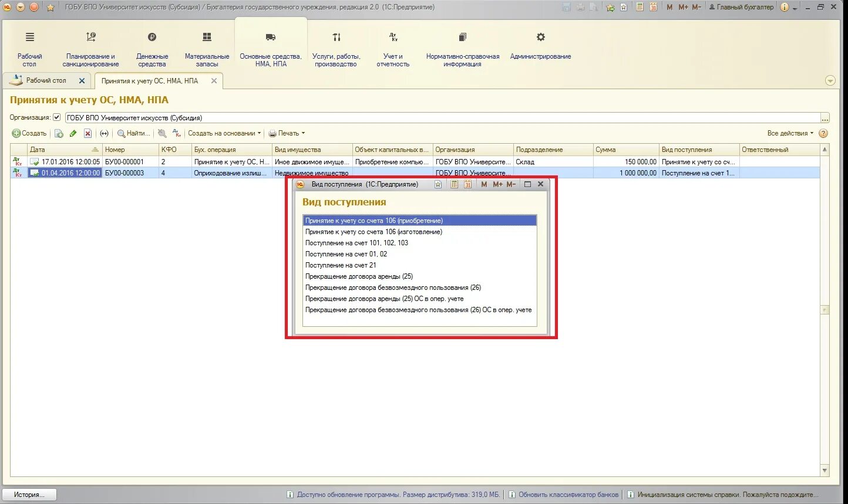The image size is (848, 504).
Task: Click the Найти... button
Action: pos(133,134)
